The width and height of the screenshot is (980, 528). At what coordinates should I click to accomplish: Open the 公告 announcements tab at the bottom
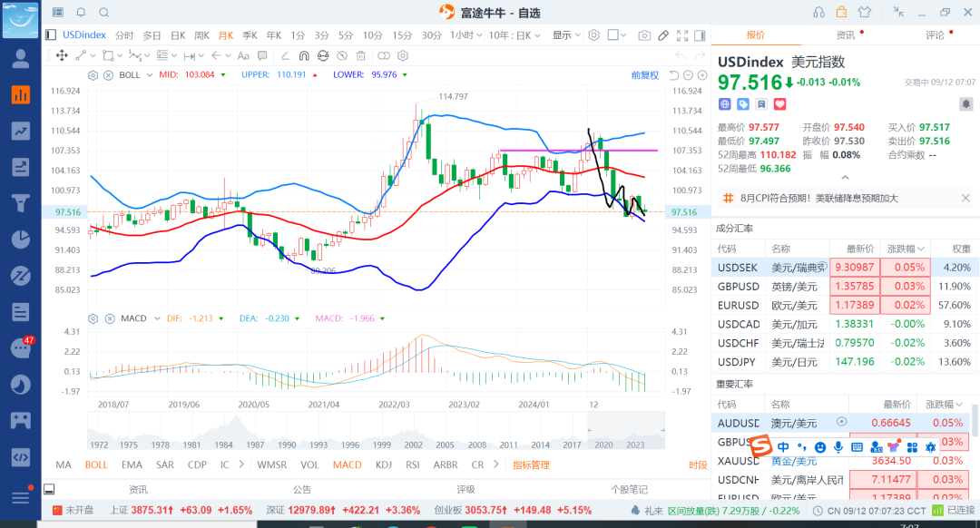[302, 489]
